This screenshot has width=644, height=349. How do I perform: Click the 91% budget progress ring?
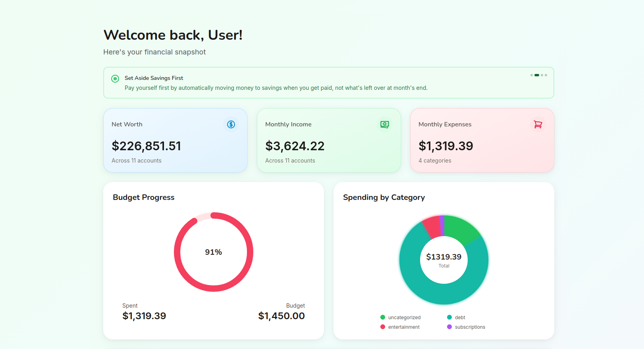tap(214, 252)
